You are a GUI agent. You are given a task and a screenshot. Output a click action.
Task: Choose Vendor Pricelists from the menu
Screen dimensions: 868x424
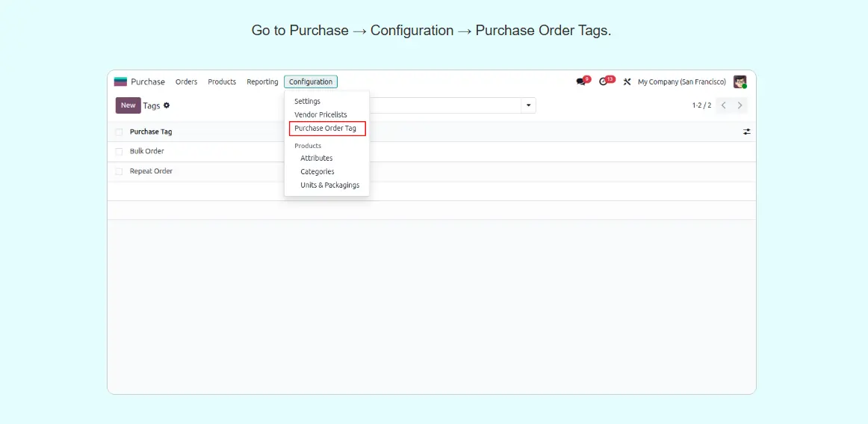[x=320, y=114]
